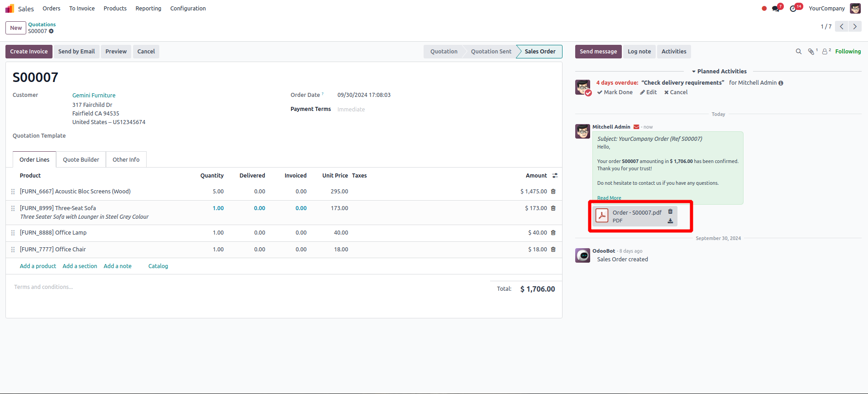868x394 pixels.
Task: Go to the previous record arrow
Action: 842,27
